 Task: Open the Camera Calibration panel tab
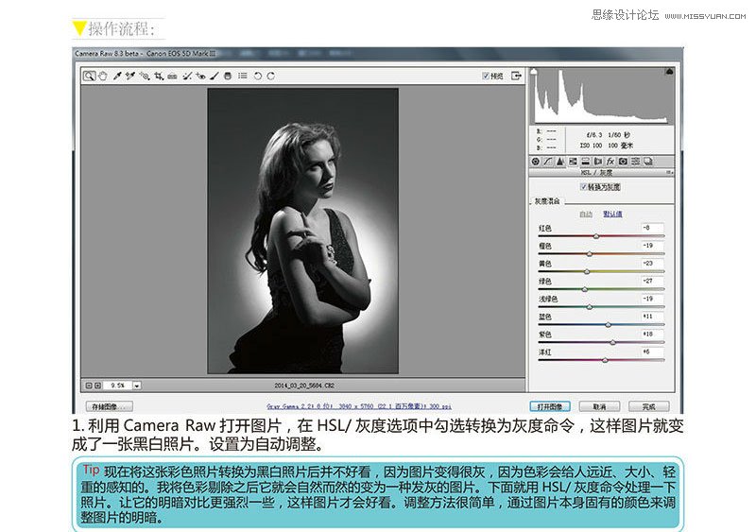click(x=623, y=162)
